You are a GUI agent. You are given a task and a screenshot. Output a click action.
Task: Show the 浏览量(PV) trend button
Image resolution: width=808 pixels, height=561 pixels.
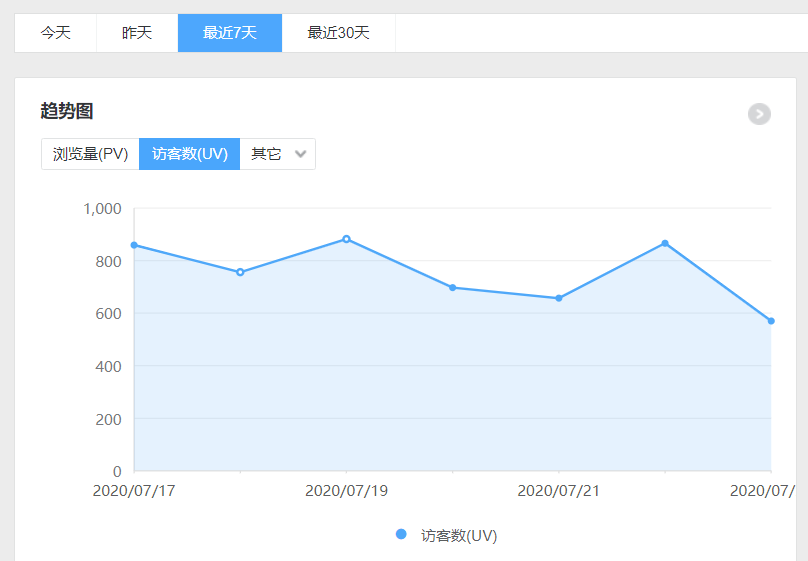pyautogui.click(x=90, y=154)
